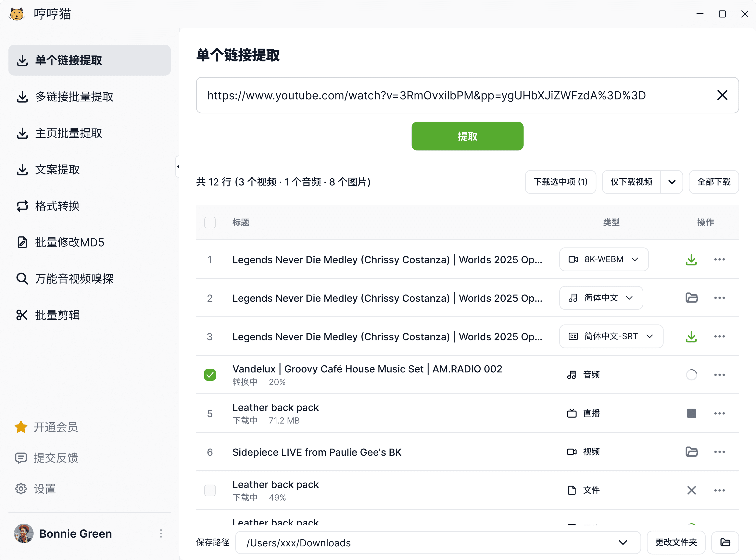Open more options for Vandelux audio row
The width and height of the screenshot is (756, 560).
coord(719,375)
